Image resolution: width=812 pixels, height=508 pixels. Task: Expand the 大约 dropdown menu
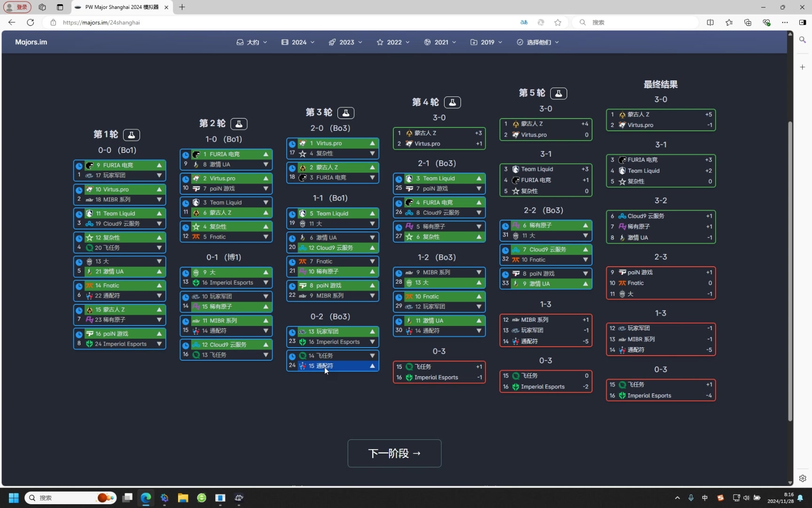tap(252, 42)
